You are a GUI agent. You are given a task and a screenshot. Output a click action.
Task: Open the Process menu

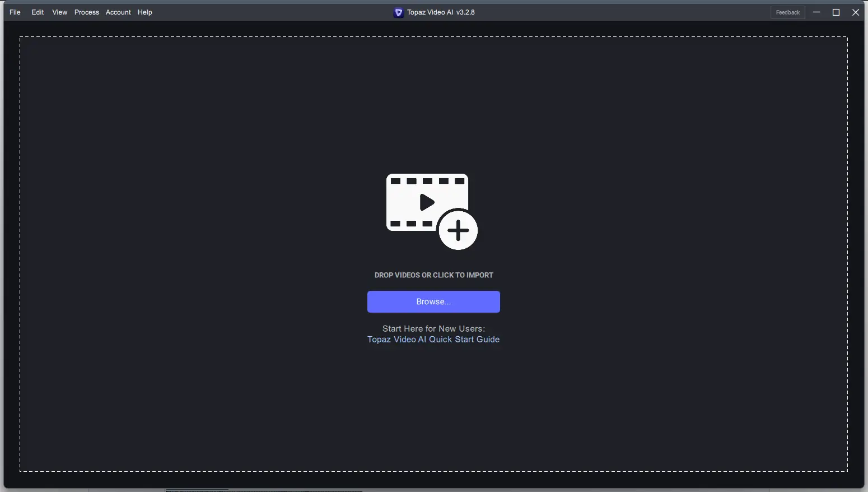pos(87,12)
